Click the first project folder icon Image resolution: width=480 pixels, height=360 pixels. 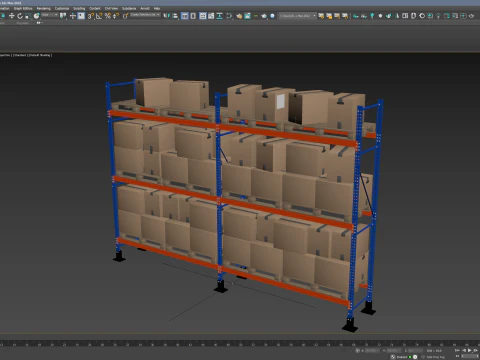point(321,16)
